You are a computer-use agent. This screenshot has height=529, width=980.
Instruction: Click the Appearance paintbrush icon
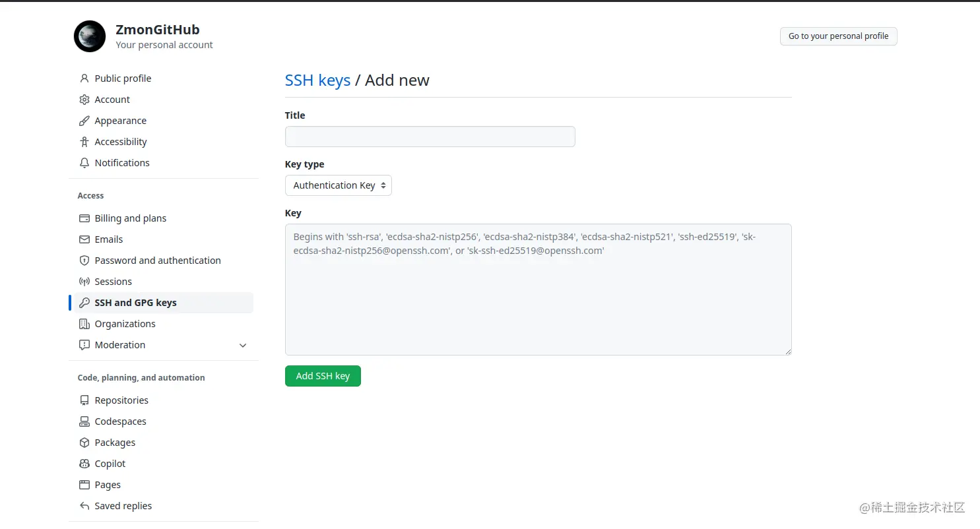84,121
